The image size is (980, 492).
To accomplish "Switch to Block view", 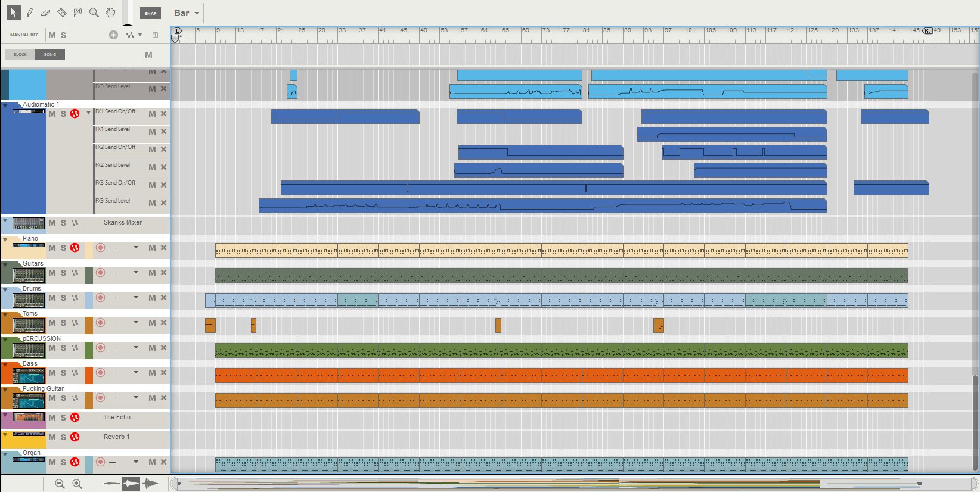I will coord(20,55).
